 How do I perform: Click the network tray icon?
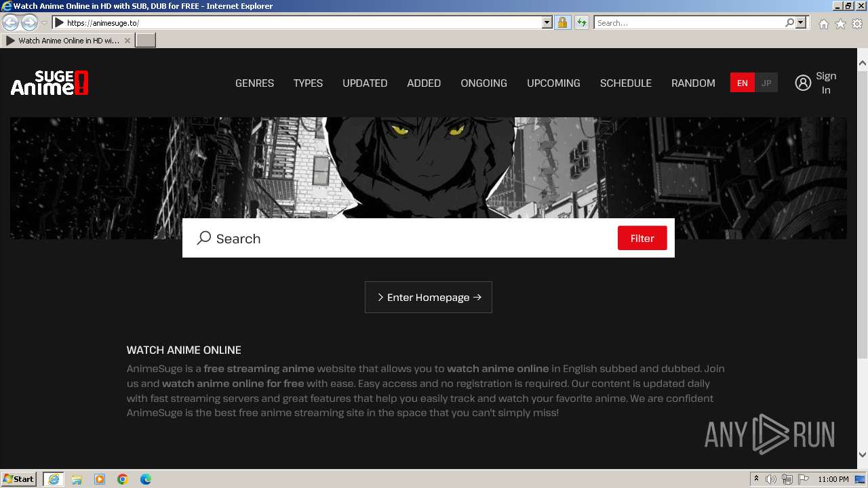(787, 479)
